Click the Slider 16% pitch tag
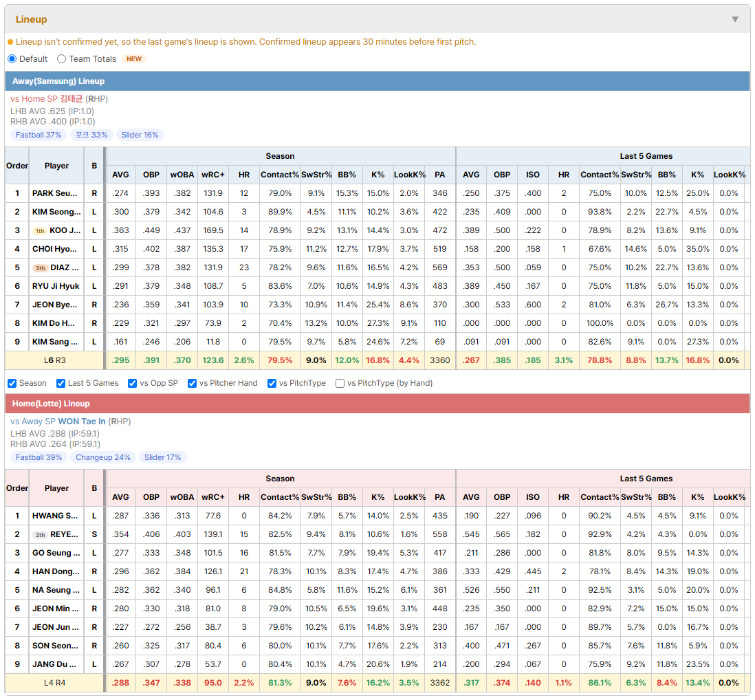Image resolution: width=755 pixels, height=700 pixels. tap(140, 135)
